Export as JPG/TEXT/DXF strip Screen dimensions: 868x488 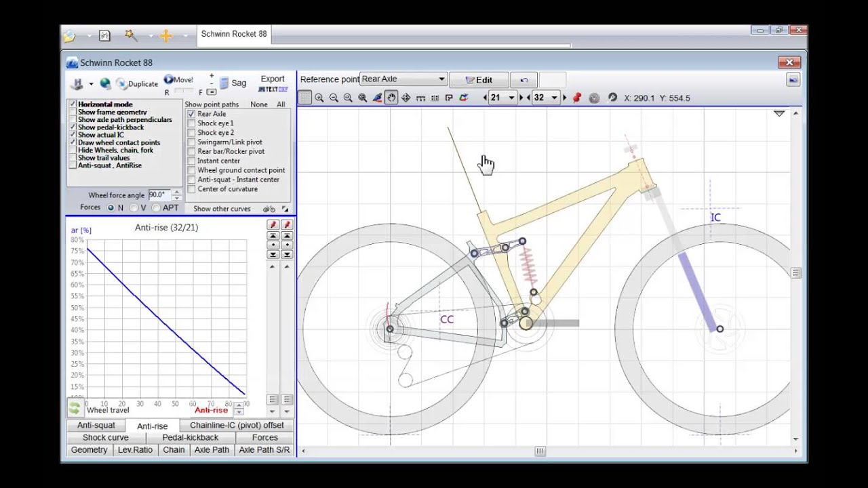(273, 89)
